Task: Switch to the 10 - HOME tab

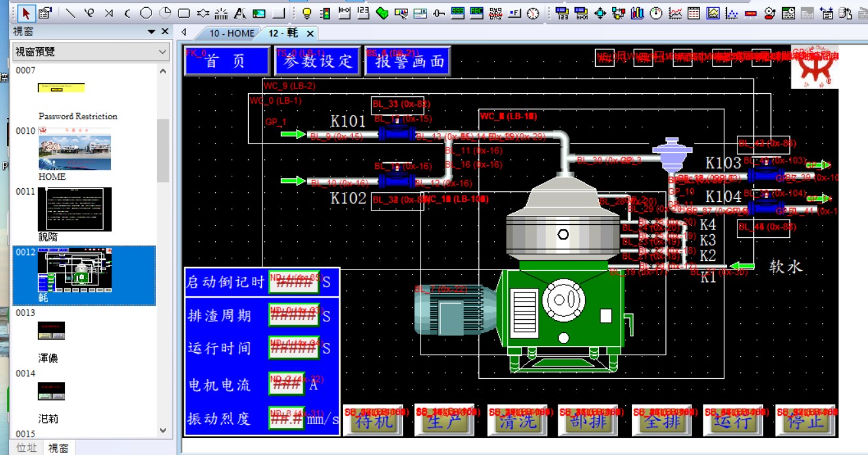Action: (x=231, y=33)
